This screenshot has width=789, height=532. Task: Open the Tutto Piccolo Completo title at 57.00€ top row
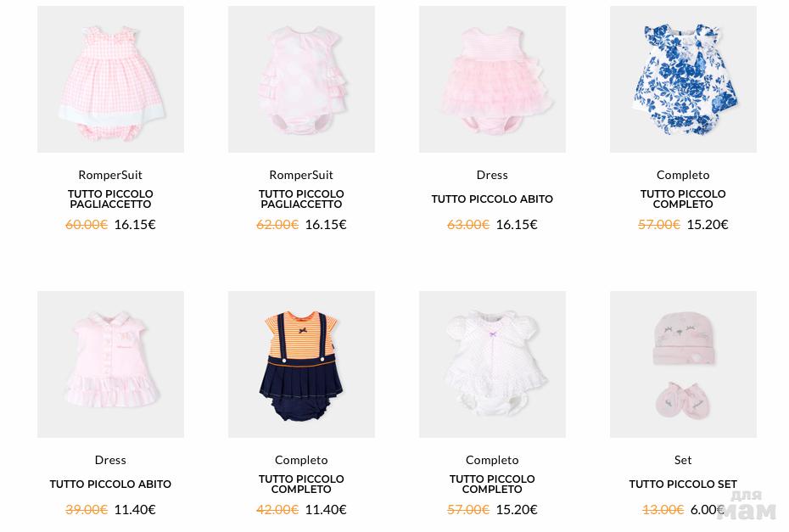coord(683,199)
